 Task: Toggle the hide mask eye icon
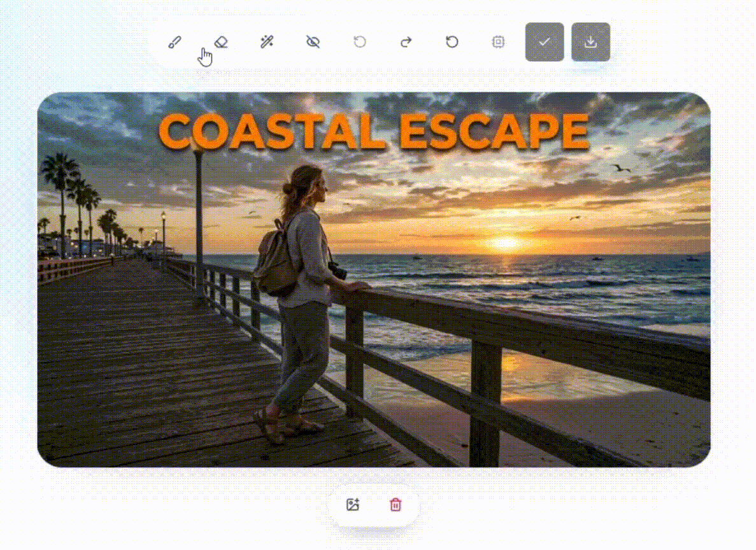click(x=313, y=42)
